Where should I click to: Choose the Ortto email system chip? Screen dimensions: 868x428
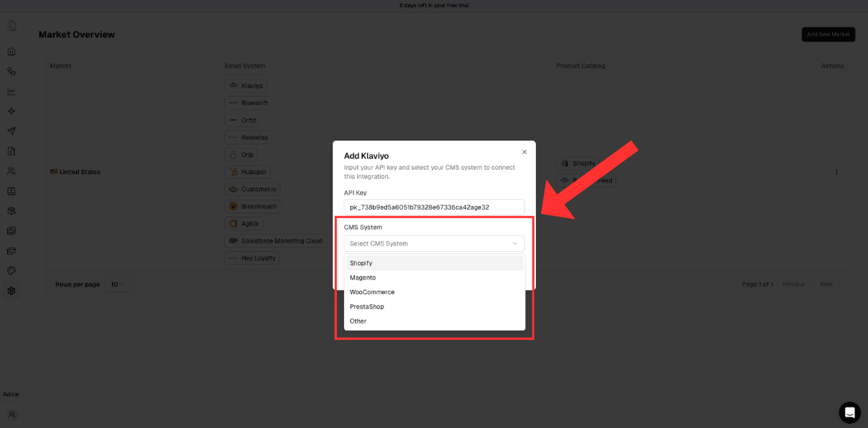click(243, 120)
